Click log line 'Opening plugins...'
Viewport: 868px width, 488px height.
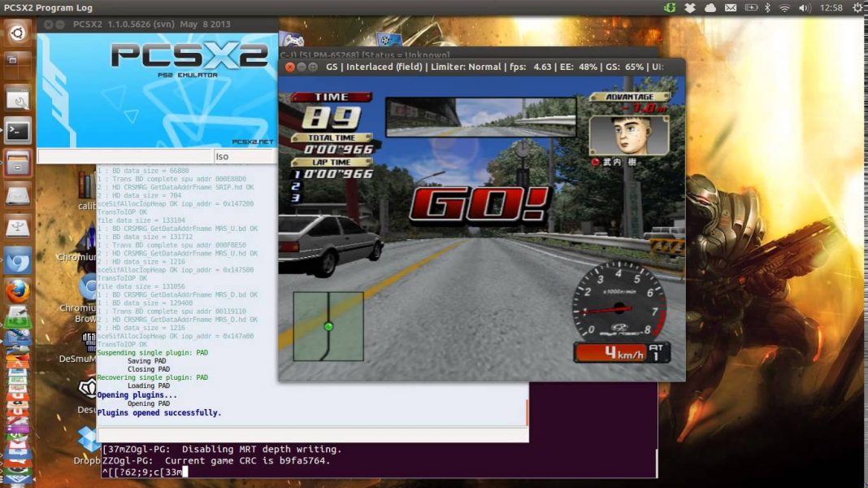(x=137, y=395)
